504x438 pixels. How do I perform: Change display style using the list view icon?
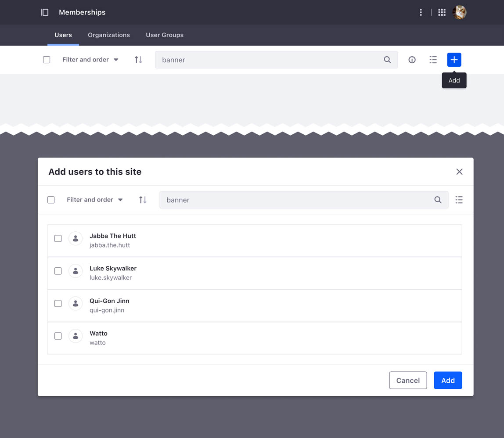tap(433, 60)
